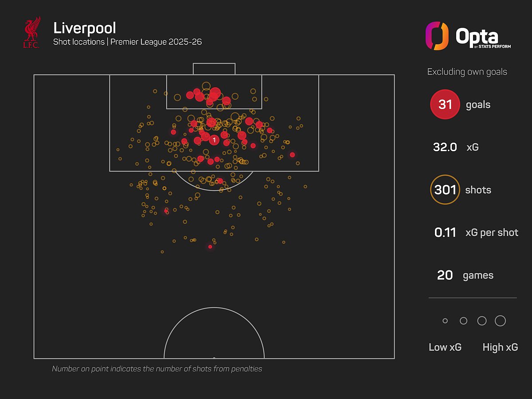532x399 pixels.
Task: Click the Liverpool FC crest logo
Action: pyautogui.click(x=33, y=32)
